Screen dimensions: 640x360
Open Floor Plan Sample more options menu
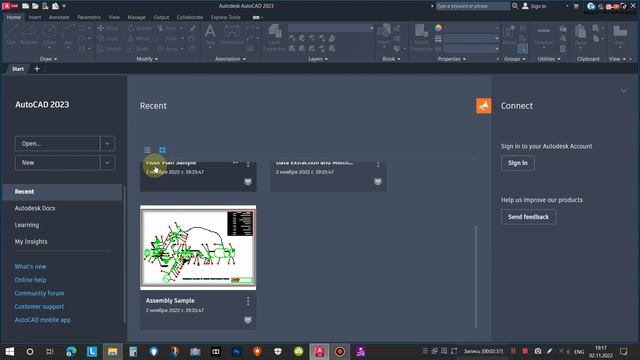248,164
